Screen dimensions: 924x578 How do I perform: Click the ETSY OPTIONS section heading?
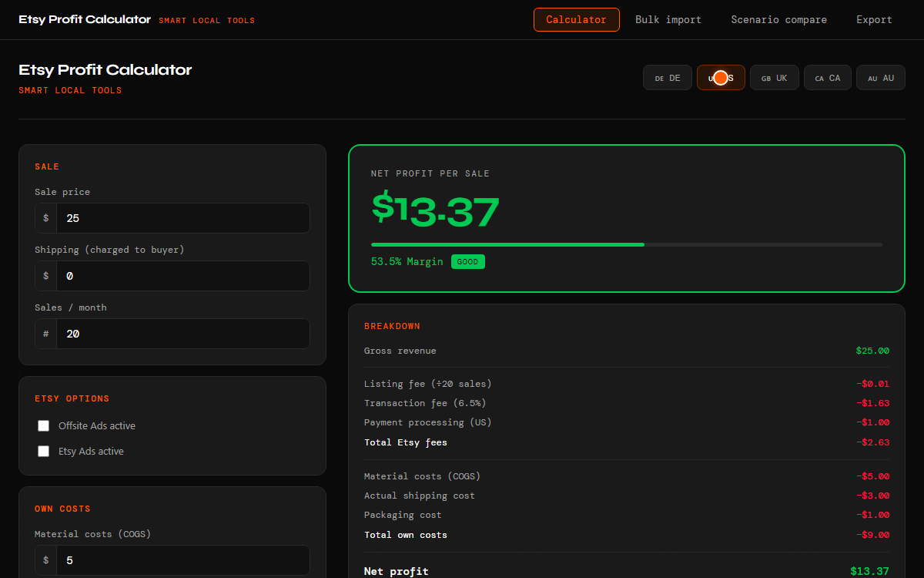point(72,399)
